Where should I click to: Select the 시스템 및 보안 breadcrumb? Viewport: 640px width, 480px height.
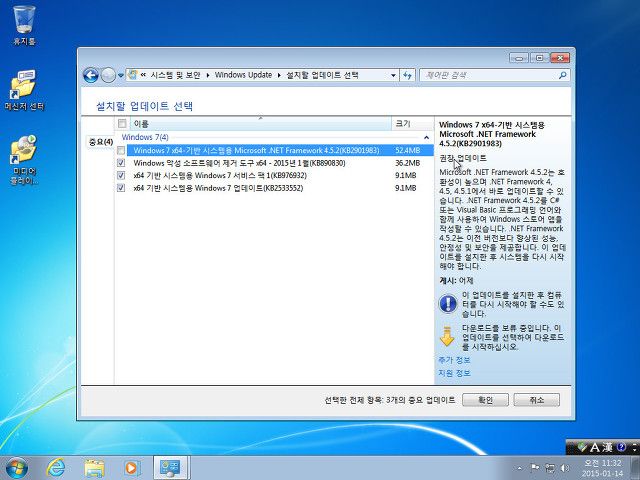coord(176,75)
